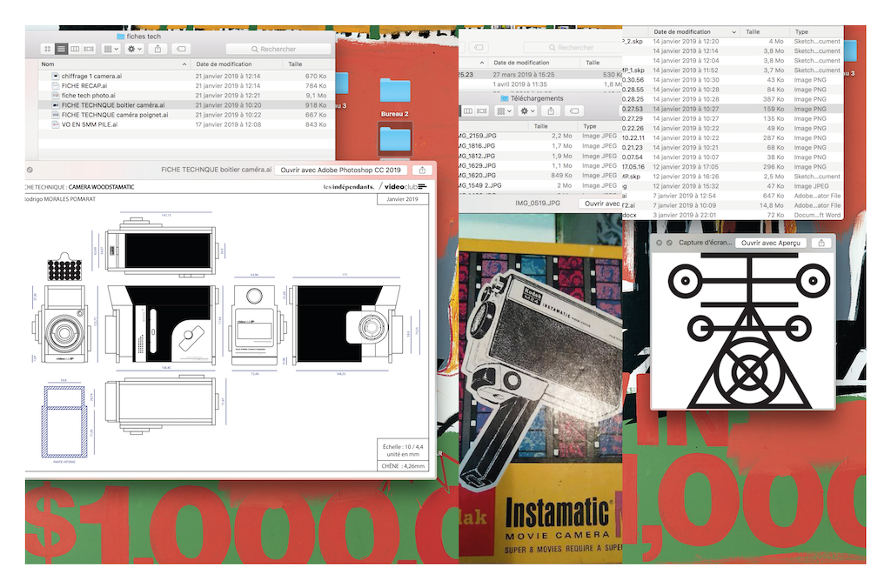Click the tags icon left of the faded Rechercher field
The width and height of the screenshot is (891, 588).
[x=479, y=47]
